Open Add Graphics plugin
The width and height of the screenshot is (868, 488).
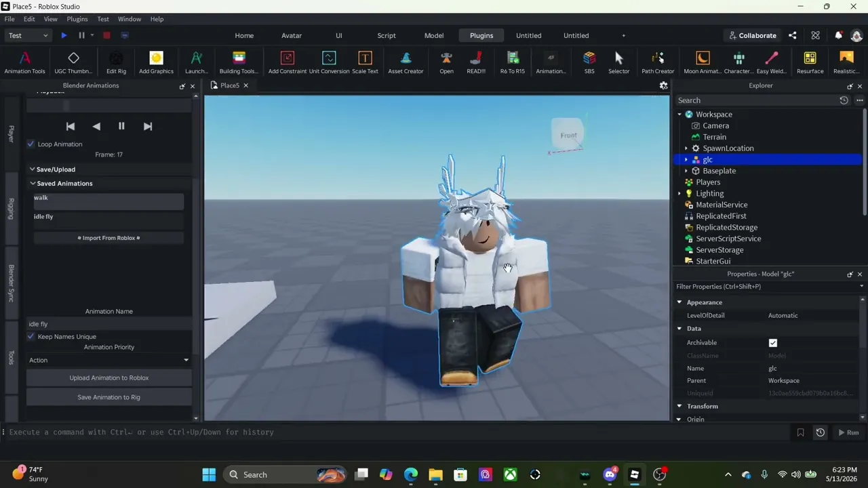coord(156,62)
